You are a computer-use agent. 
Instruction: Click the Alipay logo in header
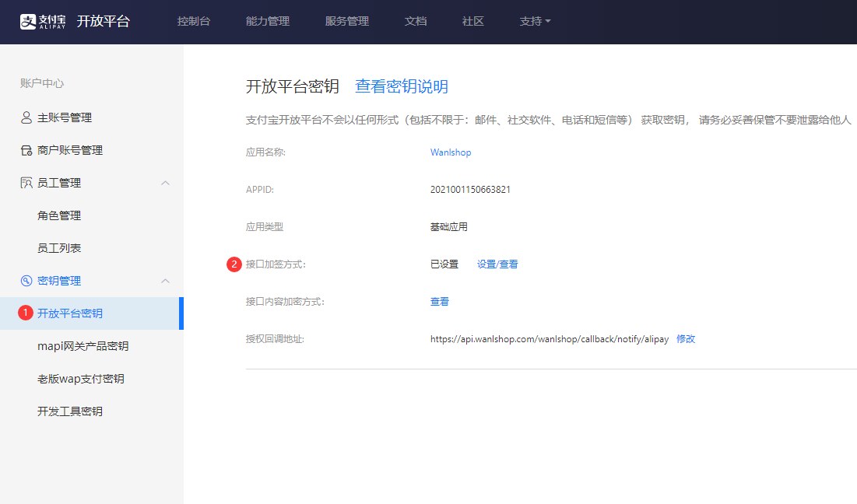click(43, 21)
